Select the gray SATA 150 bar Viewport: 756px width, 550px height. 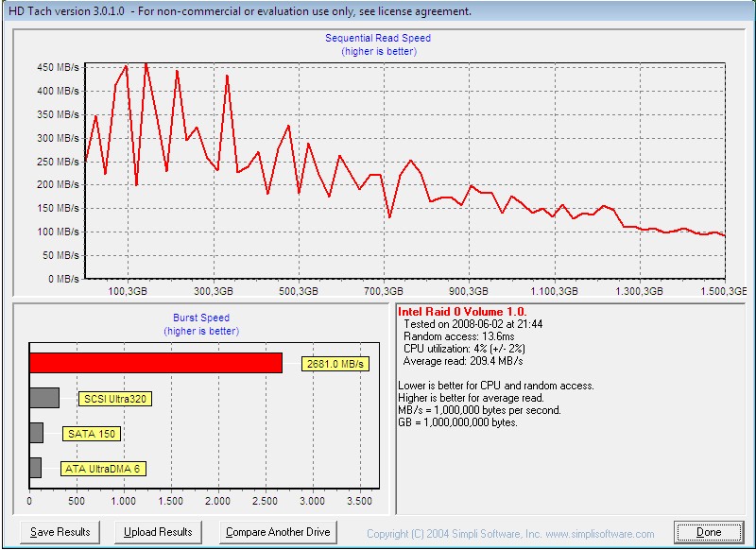(37, 433)
